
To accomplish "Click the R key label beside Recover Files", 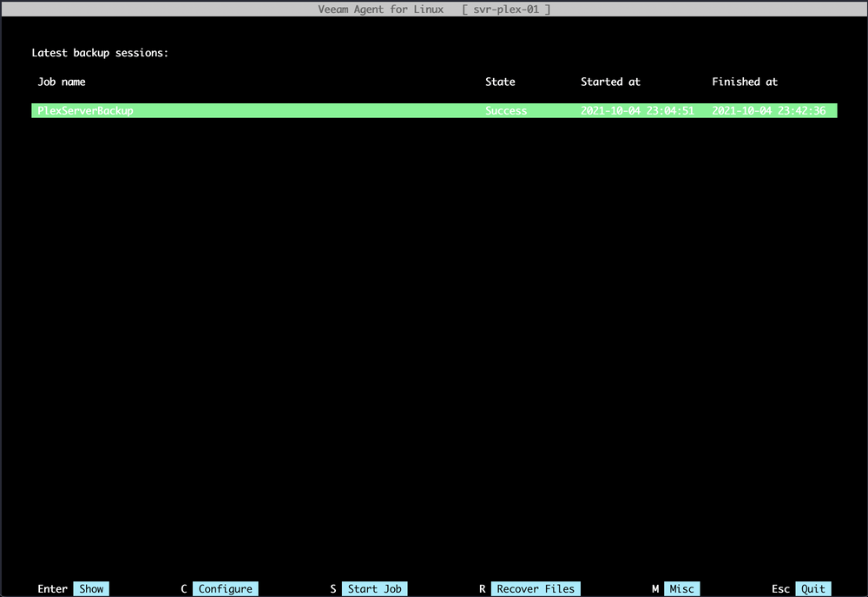I will click(482, 588).
